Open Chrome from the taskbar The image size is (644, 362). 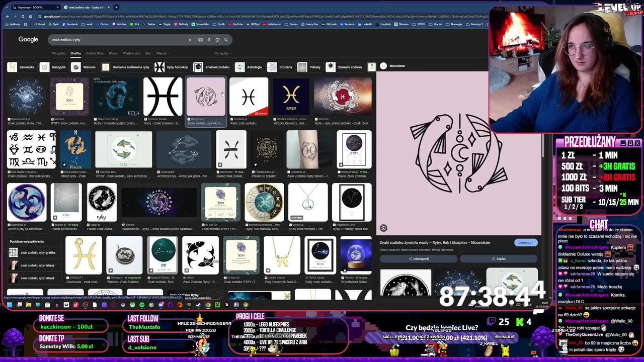pos(208,305)
